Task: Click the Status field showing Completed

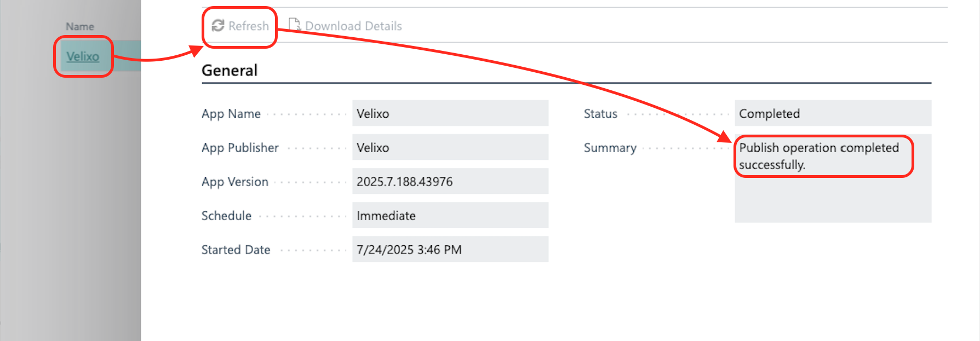Action: coord(832,113)
